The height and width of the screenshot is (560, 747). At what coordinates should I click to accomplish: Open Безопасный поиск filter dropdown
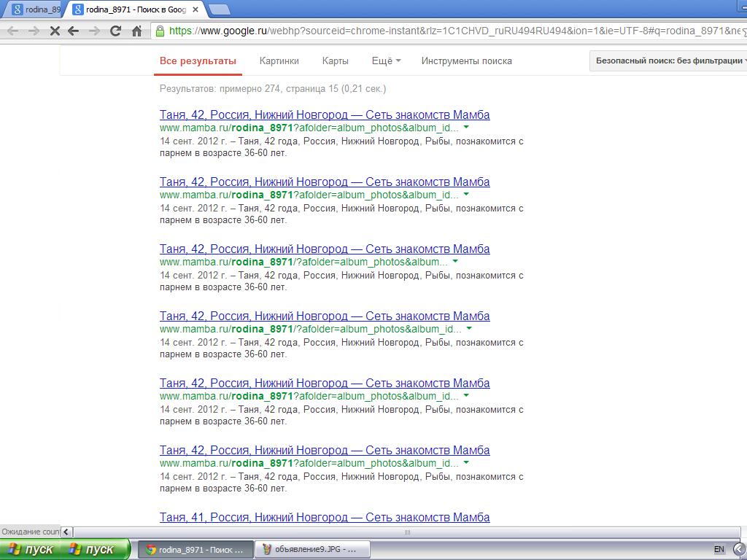pyautogui.click(x=670, y=61)
